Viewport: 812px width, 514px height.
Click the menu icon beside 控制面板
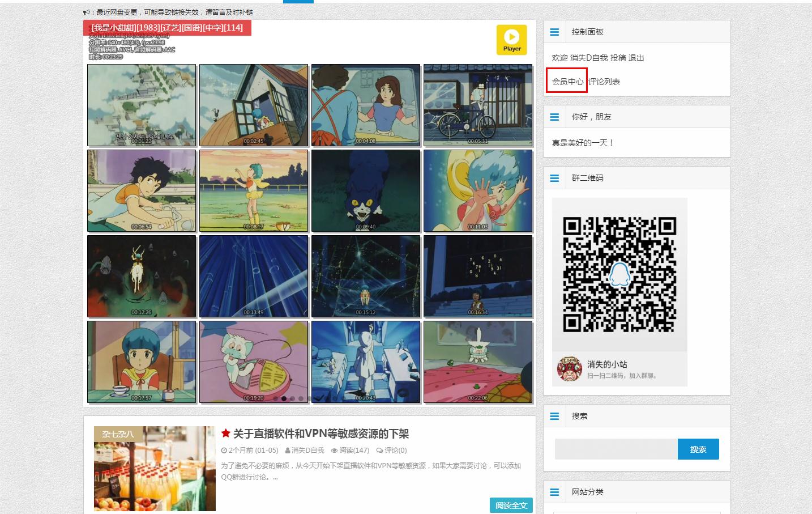(554, 32)
